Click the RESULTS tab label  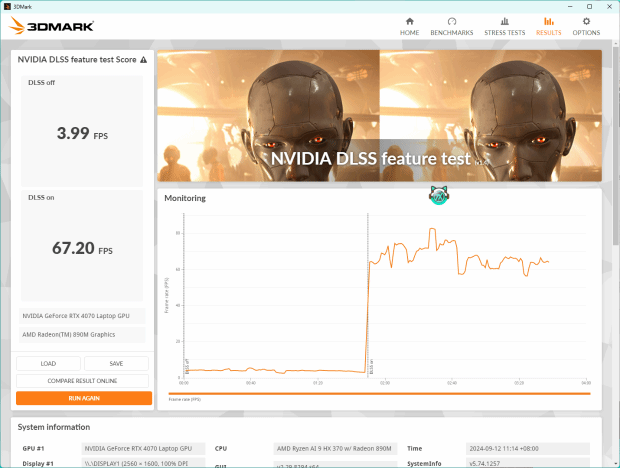(x=548, y=33)
